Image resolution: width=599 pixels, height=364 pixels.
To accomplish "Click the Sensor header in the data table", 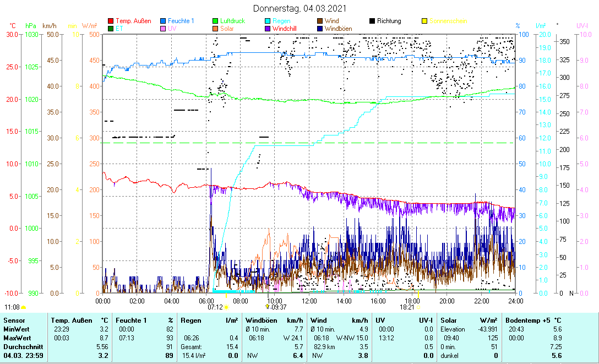I will 13,320.
